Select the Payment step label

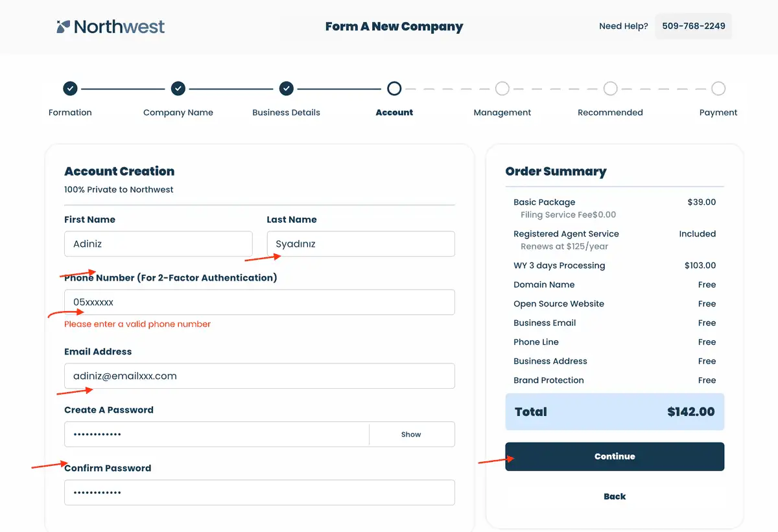(x=718, y=113)
